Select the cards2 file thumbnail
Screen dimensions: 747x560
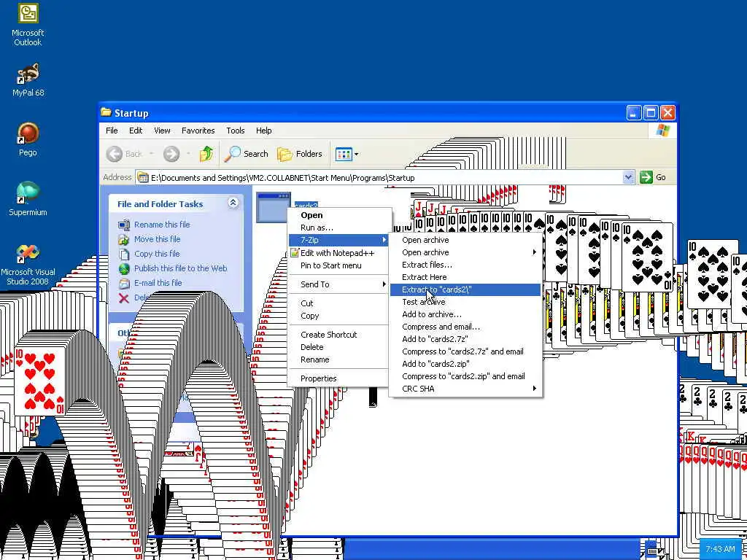(274, 208)
